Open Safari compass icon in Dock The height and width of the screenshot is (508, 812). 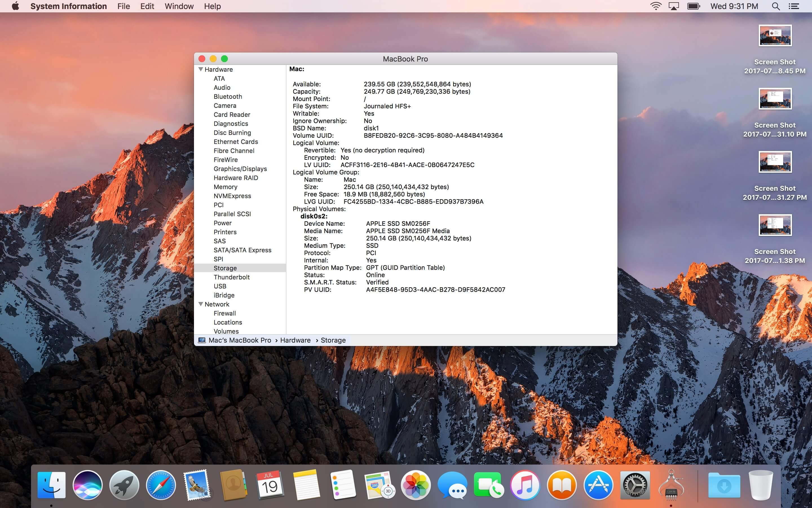161,485
